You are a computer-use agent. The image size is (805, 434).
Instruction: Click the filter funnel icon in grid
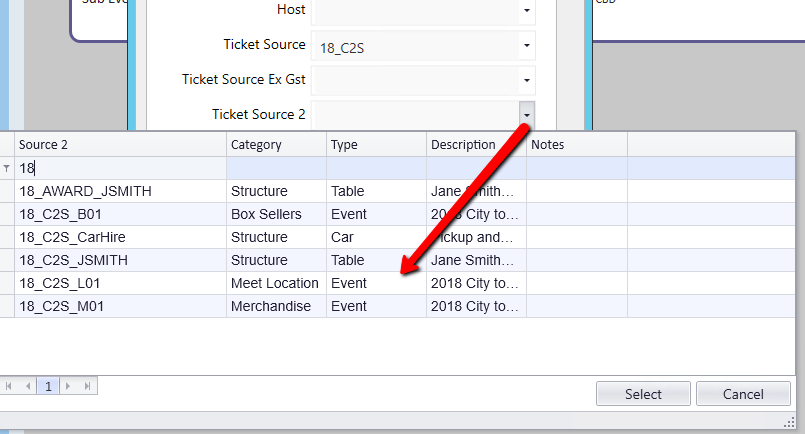click(x=7, y=169)
